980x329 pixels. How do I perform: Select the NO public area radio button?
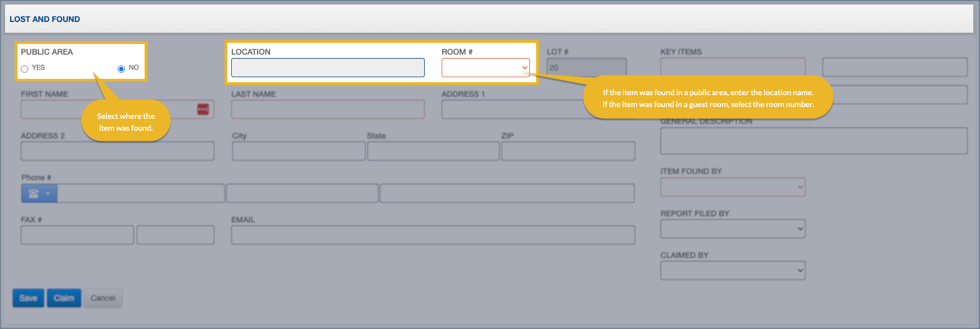[x=121, y=69]
